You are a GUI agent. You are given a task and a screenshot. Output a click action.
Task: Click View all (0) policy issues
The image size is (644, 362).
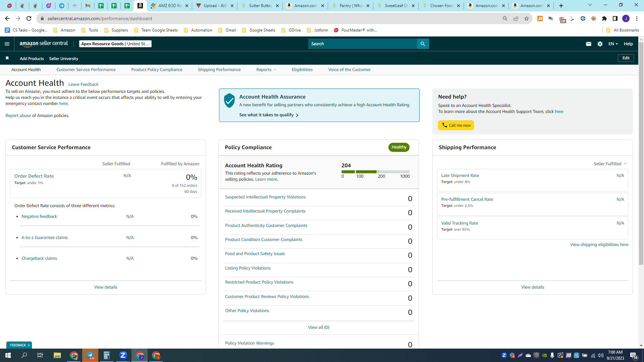pos(319,327)
